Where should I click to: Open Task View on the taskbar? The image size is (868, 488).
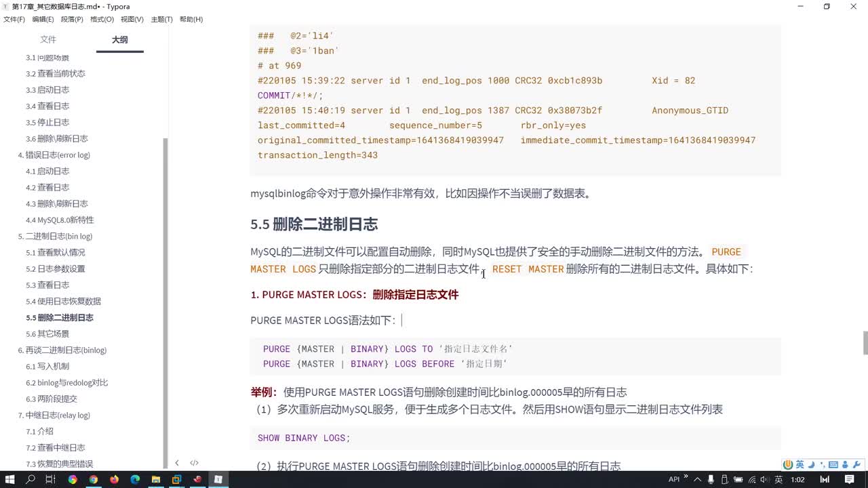tap(51, 479)
